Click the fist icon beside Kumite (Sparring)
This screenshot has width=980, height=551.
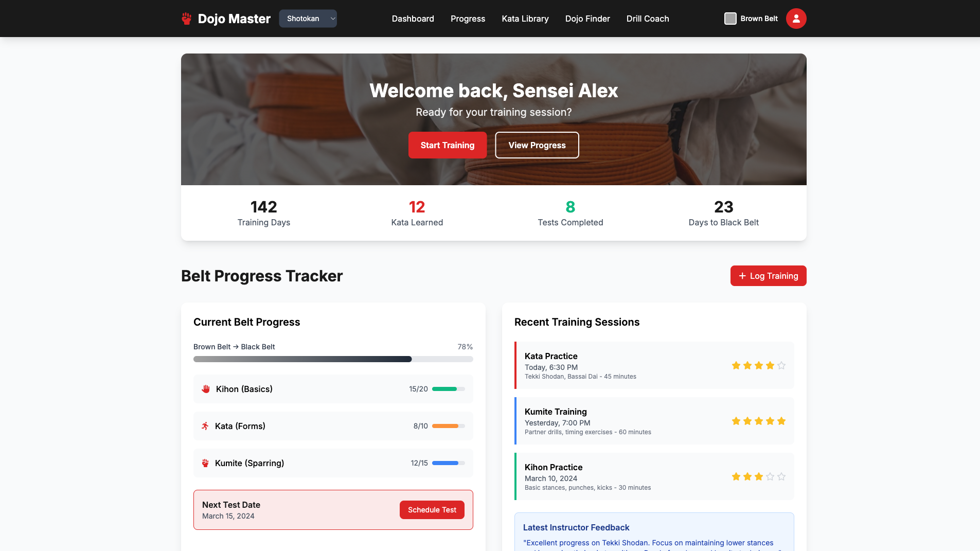(205, 463)
